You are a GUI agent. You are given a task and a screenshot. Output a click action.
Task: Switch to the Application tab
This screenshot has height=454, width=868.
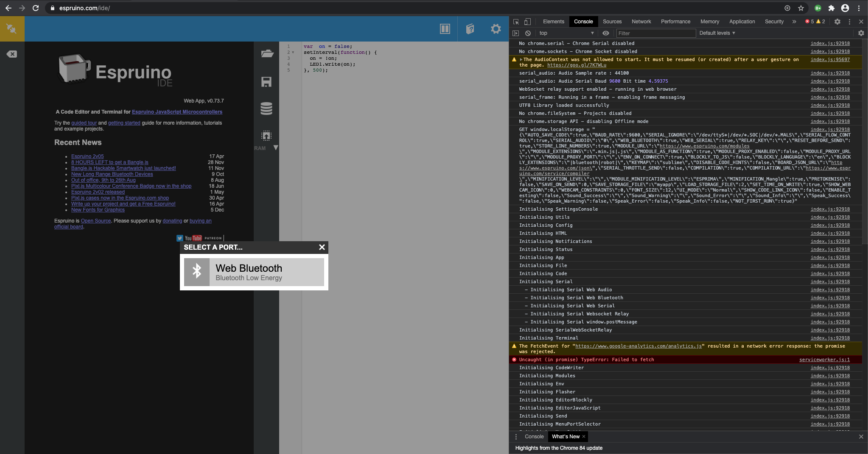[742, 22]
